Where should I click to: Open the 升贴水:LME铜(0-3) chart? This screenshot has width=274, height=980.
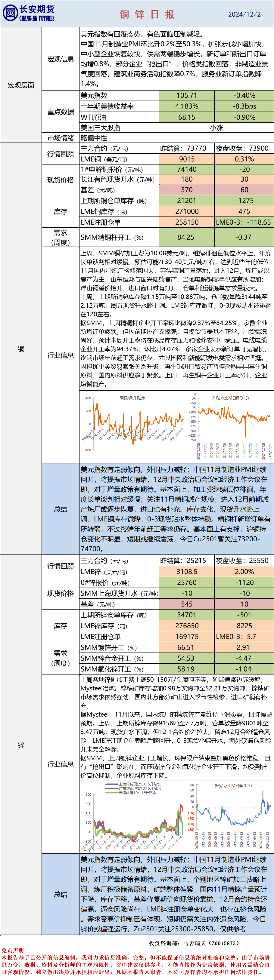(231, 426)
